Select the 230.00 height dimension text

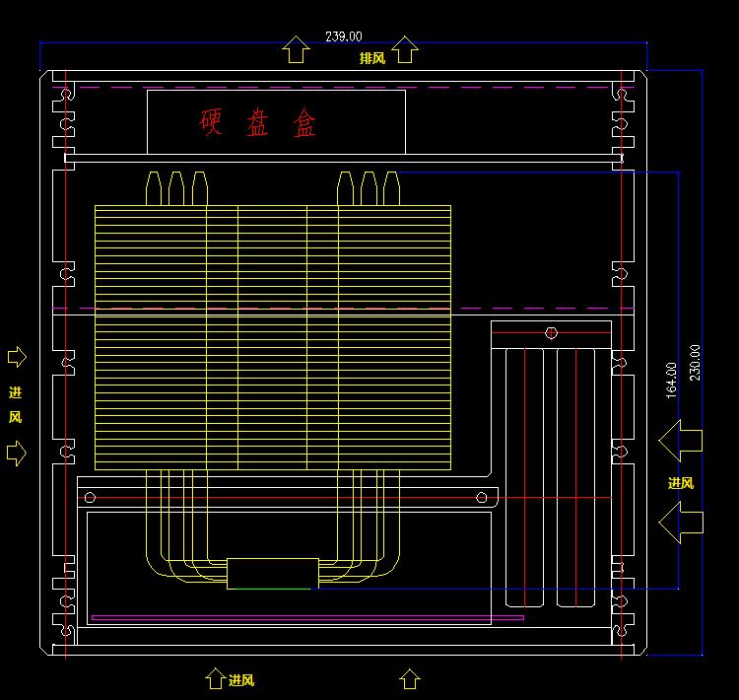(x=695, y=362)
